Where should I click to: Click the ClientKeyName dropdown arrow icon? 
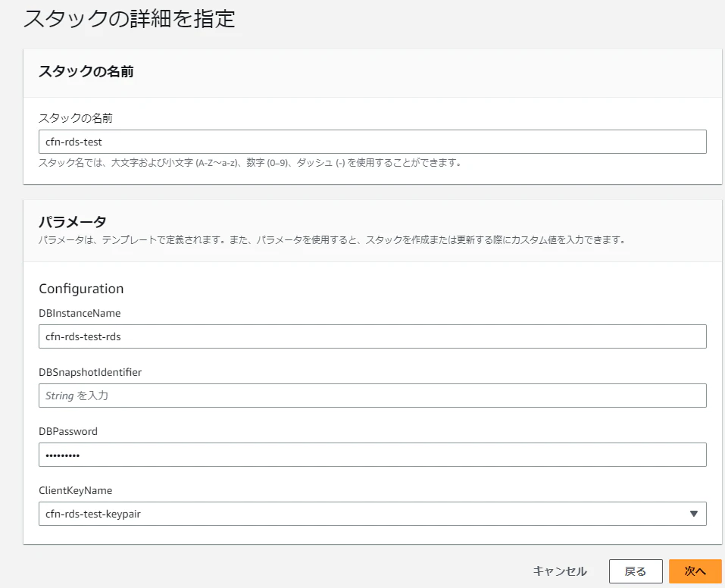tap(693, 514)
